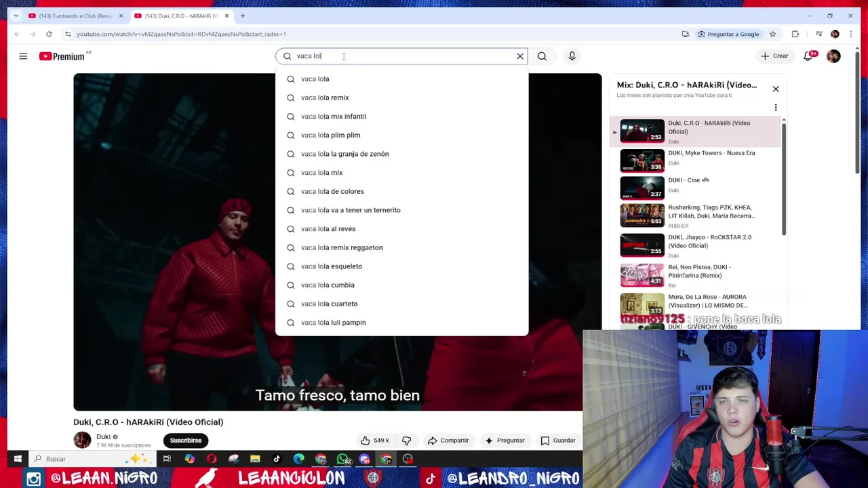Image resolution: width=868 pixels, height=488 pixels.
Task: Click Preguntar a Google lens button
Action: (728, 34)
